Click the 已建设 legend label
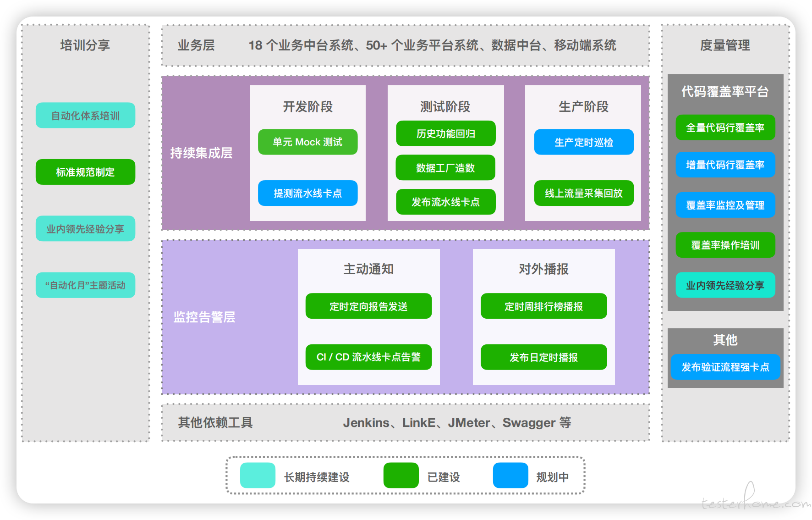This screenshot has height=520, width=812. tap(444, 477)
